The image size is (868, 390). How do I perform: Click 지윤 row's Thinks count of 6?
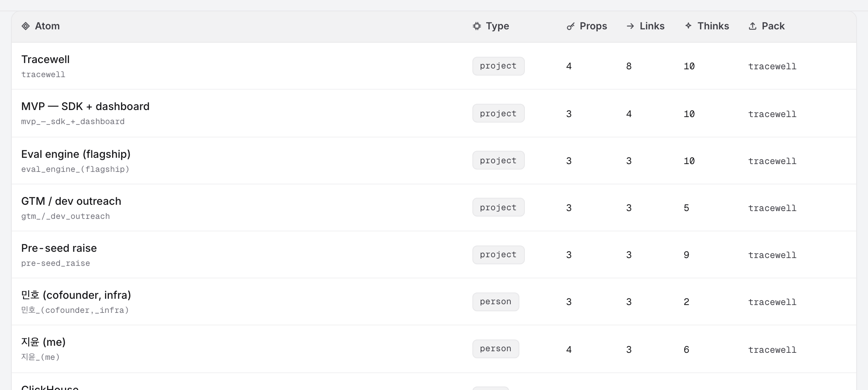click(x=686, y=350)
